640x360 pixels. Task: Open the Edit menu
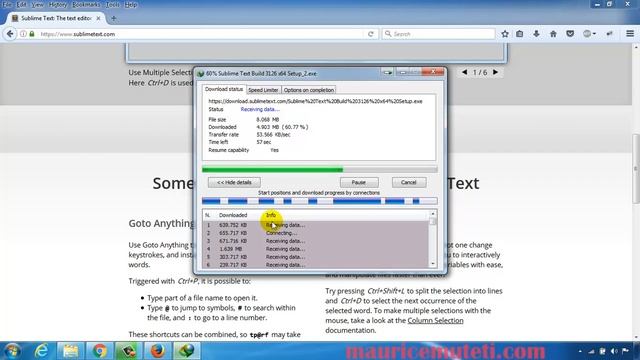coord(22,5)
